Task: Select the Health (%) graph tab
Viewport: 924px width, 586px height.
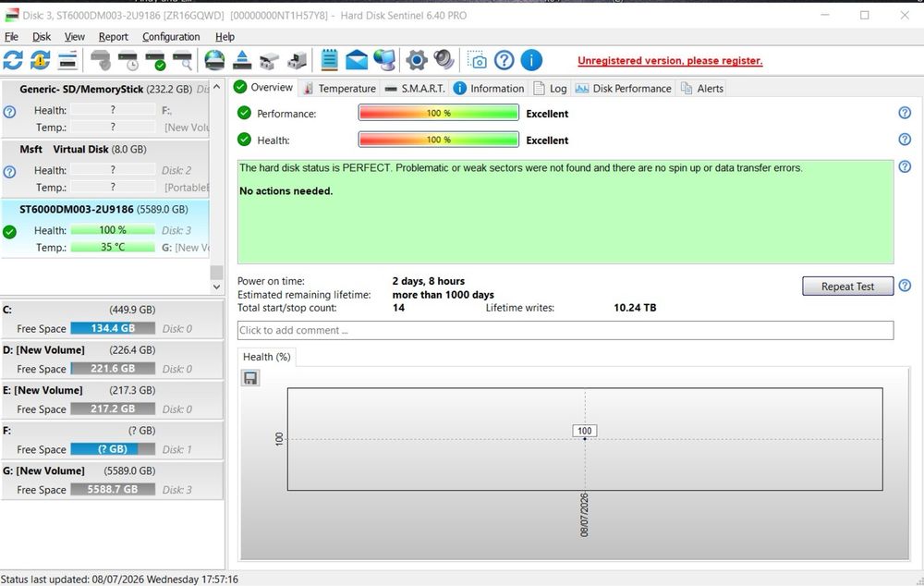Action: click(x=267, y=357)
